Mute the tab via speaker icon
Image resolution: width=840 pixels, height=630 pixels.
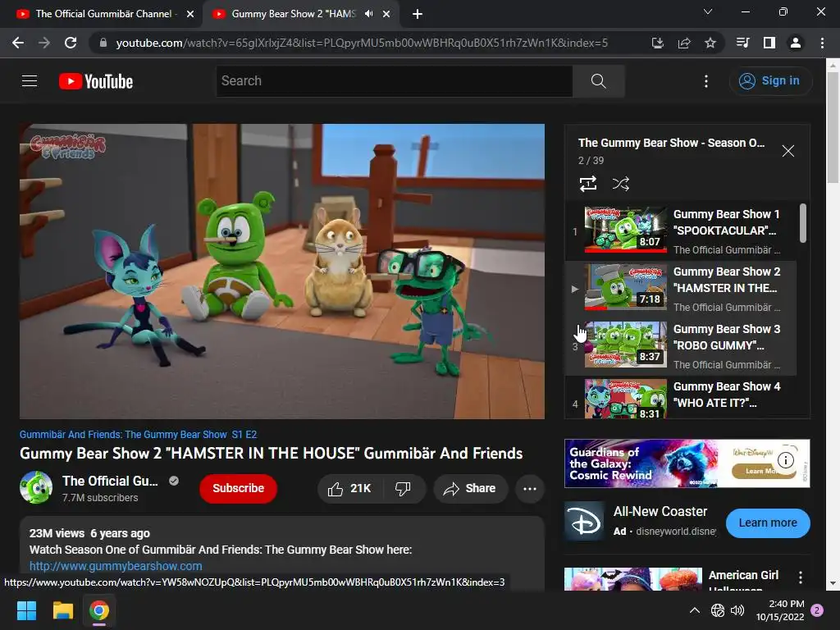tap(369, 14)
